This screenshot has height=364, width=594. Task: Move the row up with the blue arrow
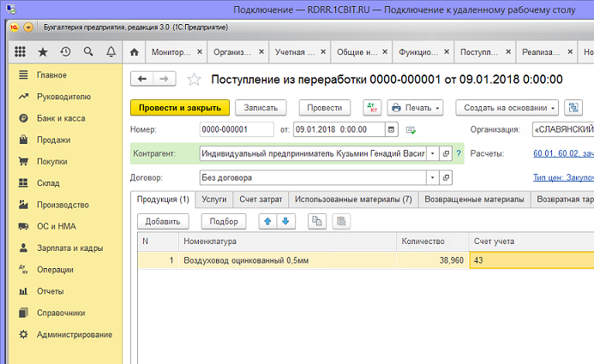coord(266,221)
